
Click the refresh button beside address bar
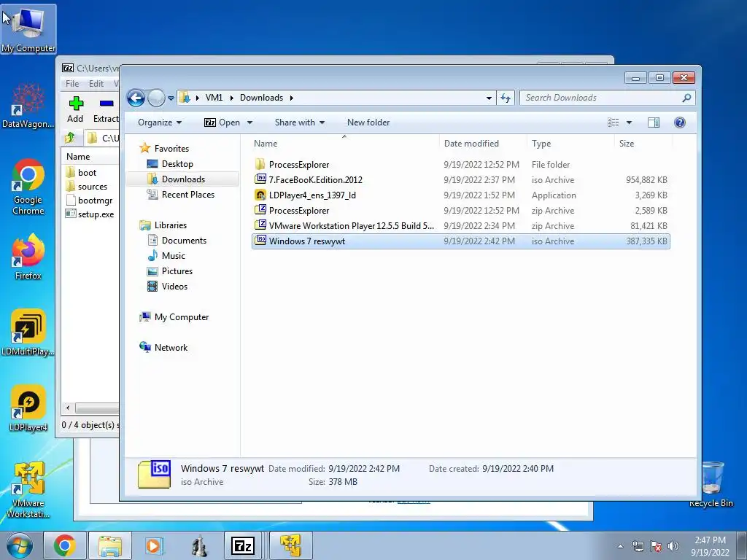(x=506, y=98)
